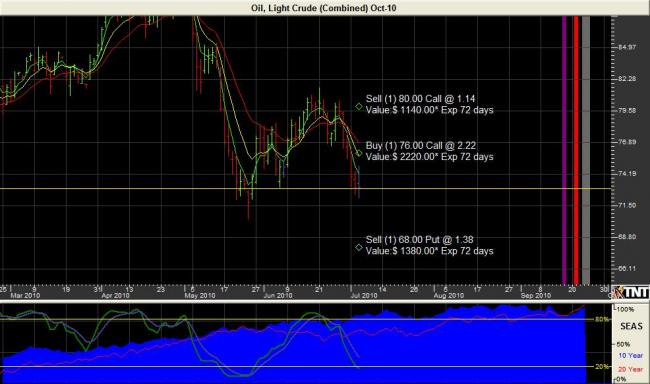Image resolution: width=650 pixels, height=384 pixels.
Task: Click the gray vertical expiration line
Action: [x=586, y=150]
